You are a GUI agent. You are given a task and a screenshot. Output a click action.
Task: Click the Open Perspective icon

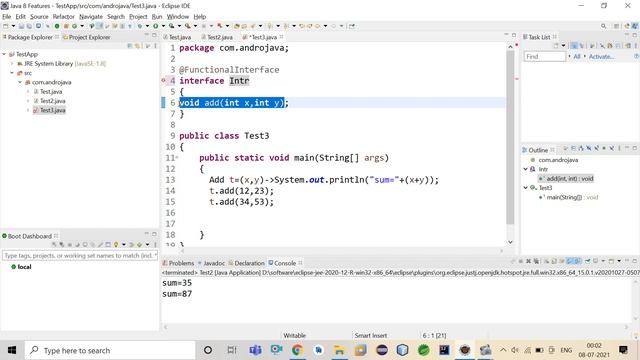click(x=616, y=26)
